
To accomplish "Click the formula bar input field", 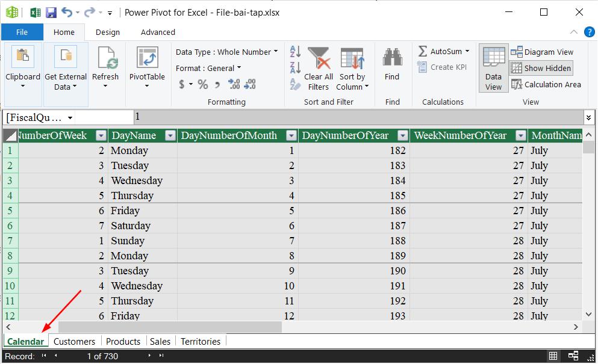I will tap(355, 117).
